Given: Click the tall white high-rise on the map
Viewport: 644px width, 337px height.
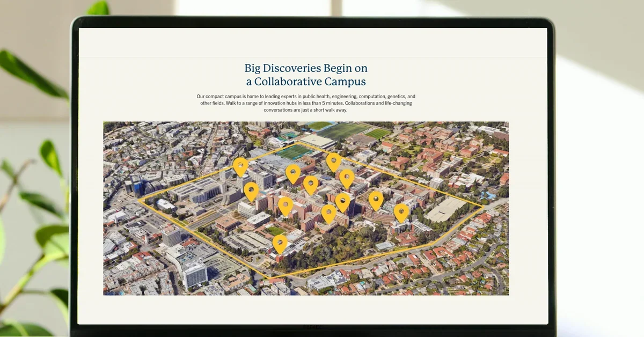Looking at the screenshot, I should 195,274.
